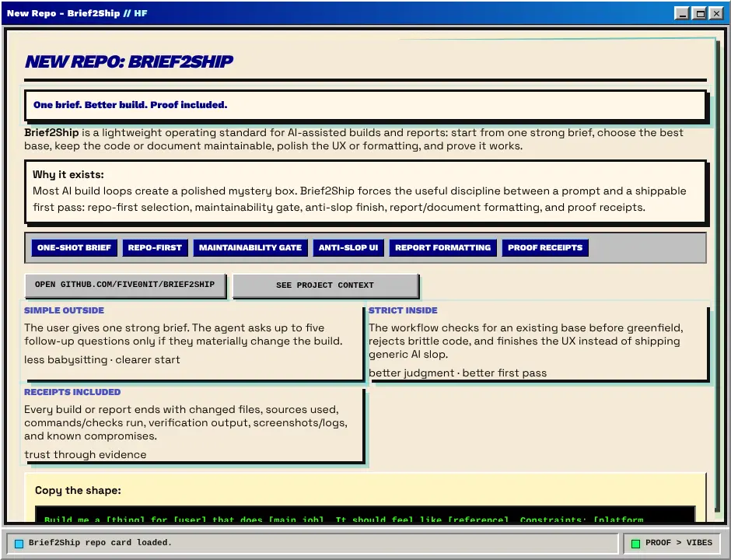Click the PROOF RECEIPTS tag
731x560 pixels.
coord(545,247)
